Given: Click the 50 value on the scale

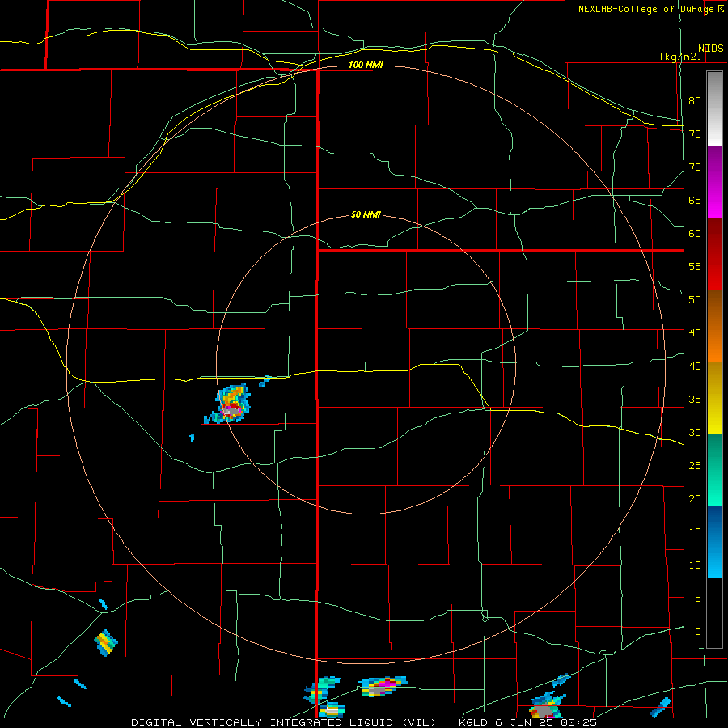Looking at the screenshot, I should click(x=695, y=299).
